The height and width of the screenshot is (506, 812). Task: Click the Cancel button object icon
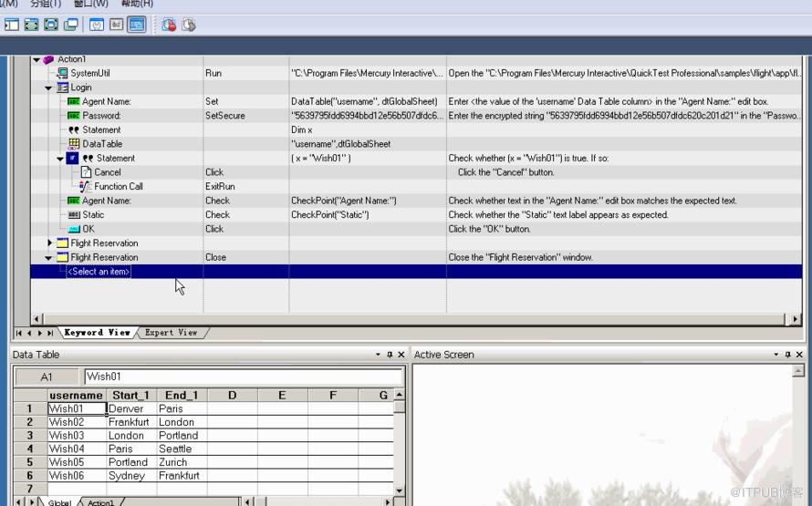point(86,172)
